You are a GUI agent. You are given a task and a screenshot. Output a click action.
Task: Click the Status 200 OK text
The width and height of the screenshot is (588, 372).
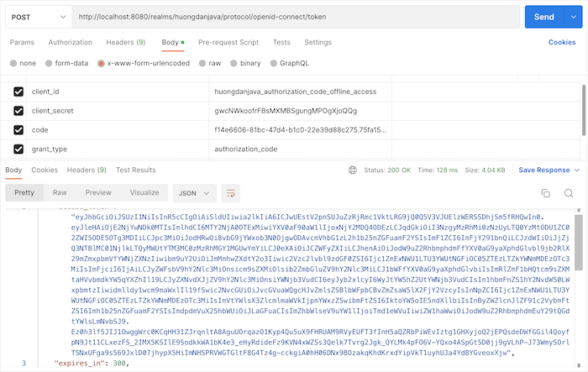pyautogui.click(x=387, y=170)
